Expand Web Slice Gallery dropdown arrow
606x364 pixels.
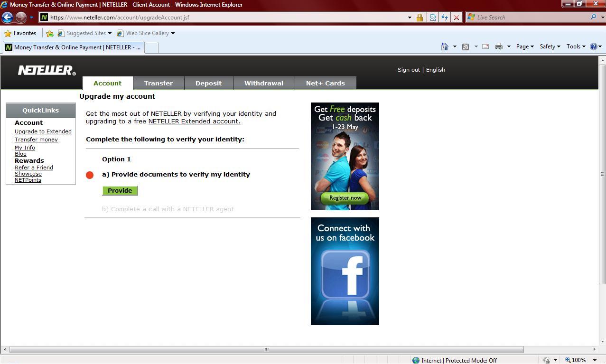point(173,33)
